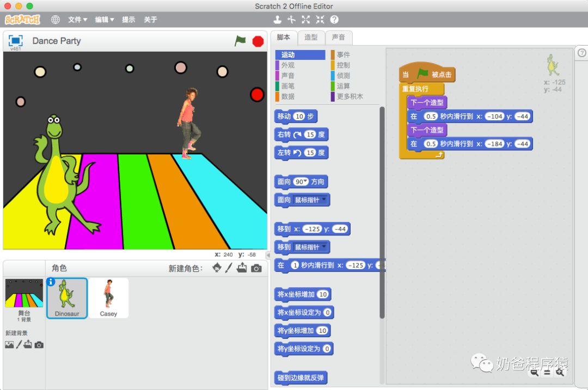The height and width of the screenshot is (390, 588).
Task: Open Dinosaur sprite info button
Action: [x=51, y=282]
